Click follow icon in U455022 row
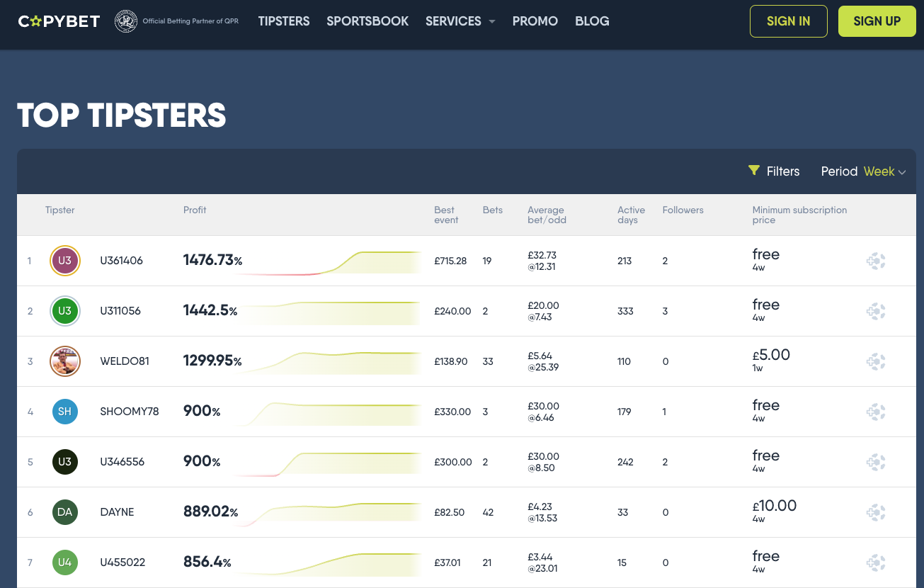The height and width of the screenshot is (588, 924). point(876,562)
